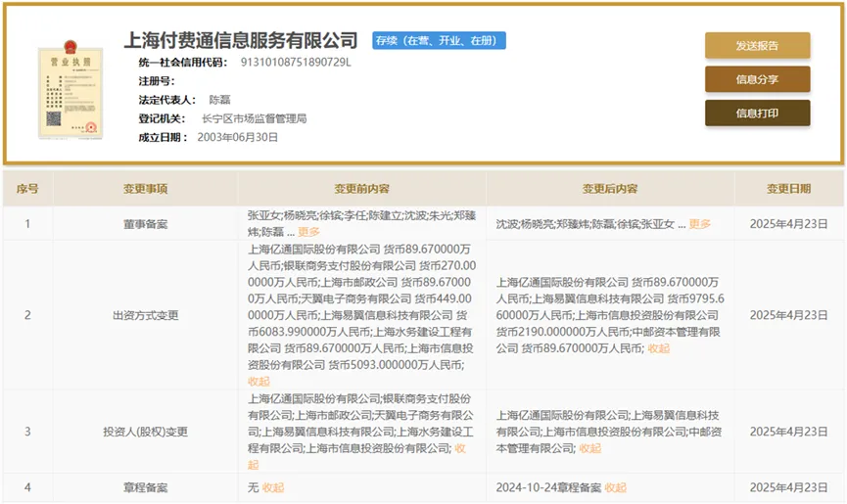Image resolution: width=847 pixels, height=504 pixels.
Task: Collapse 收起 in 投资人(股权)变更 变更前内容
Action: (x=254, y=465)
